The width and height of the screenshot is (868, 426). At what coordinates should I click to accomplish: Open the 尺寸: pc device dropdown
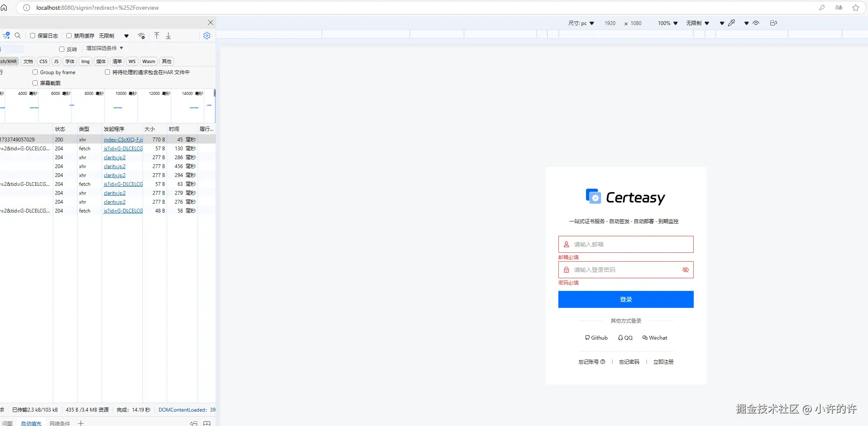tap(581, 23)
